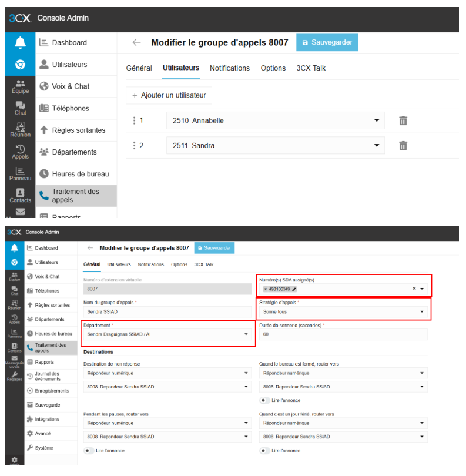The height and width of the screenshot is (476, 466).
Task: Open Appels history in top console sidebar
Action: pyautogui.click(x=21, y=152)
